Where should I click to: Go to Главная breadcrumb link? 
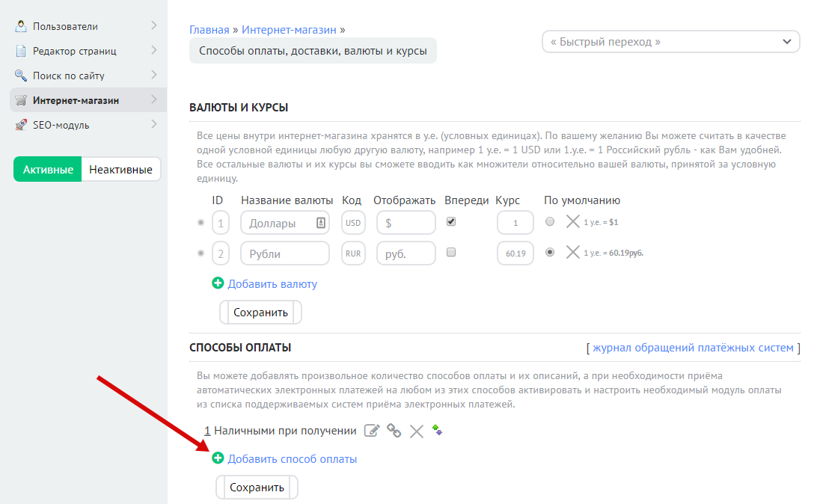209,30
